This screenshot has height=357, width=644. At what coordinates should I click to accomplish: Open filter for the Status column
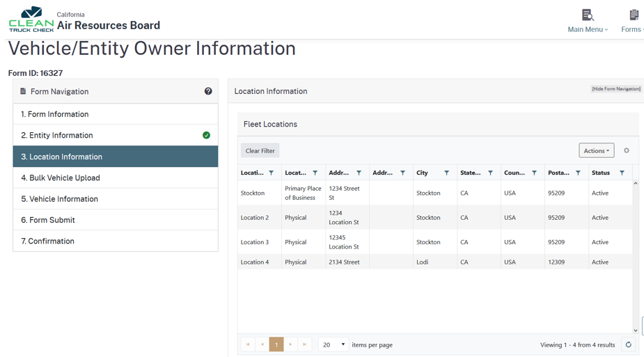[622, 173]
